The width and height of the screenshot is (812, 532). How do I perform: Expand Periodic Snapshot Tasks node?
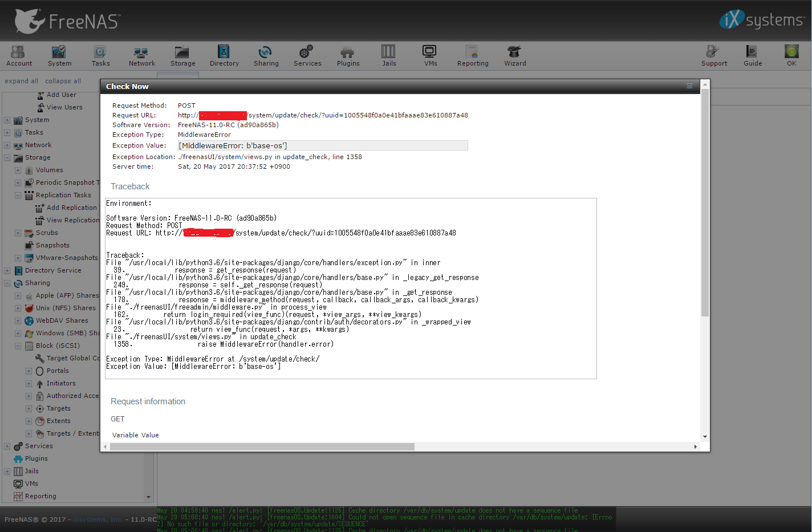pyautogui.click(x=18, y=182)
